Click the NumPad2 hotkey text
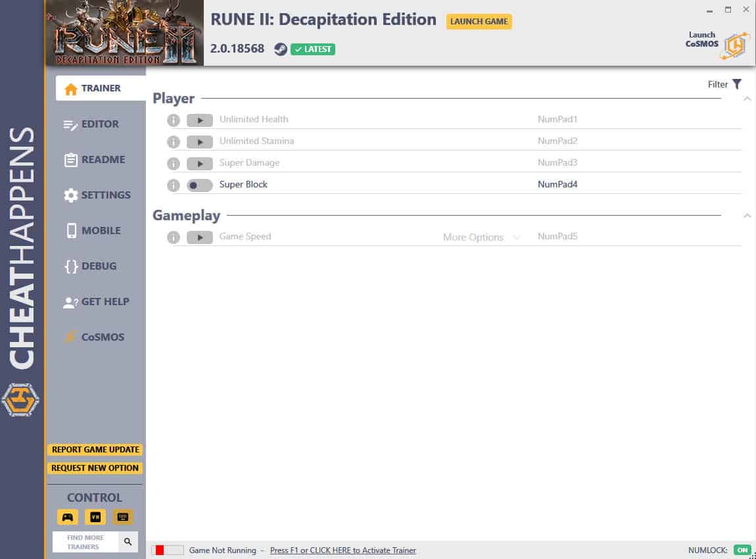Screen dimensions: 756x559 point(557,141)
